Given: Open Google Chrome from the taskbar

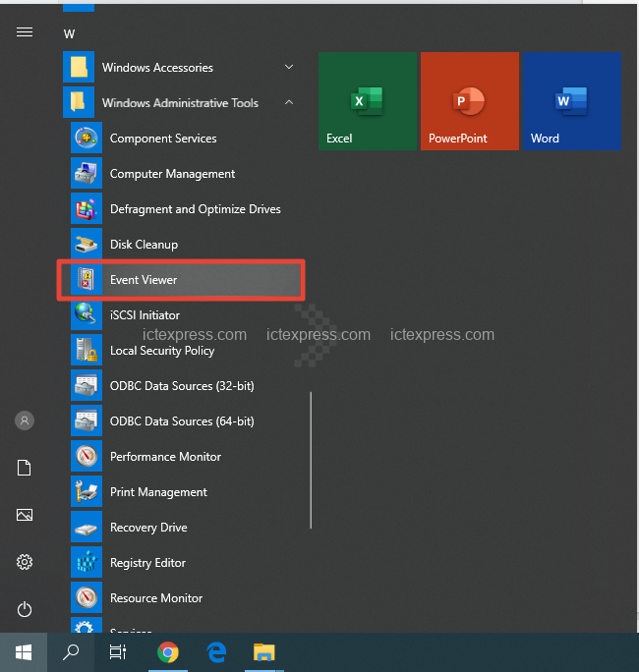Looking at the screenshot, I should (168, 651).
